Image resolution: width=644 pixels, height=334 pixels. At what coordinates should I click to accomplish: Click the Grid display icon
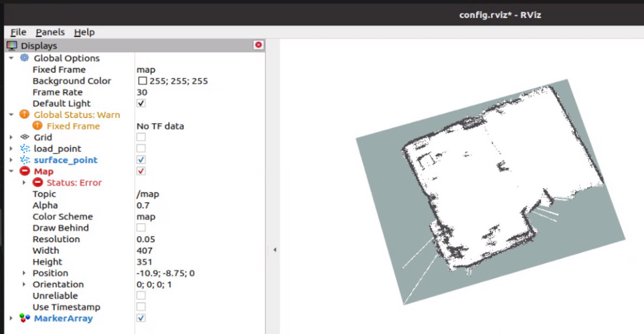click(x=25, y=137)
